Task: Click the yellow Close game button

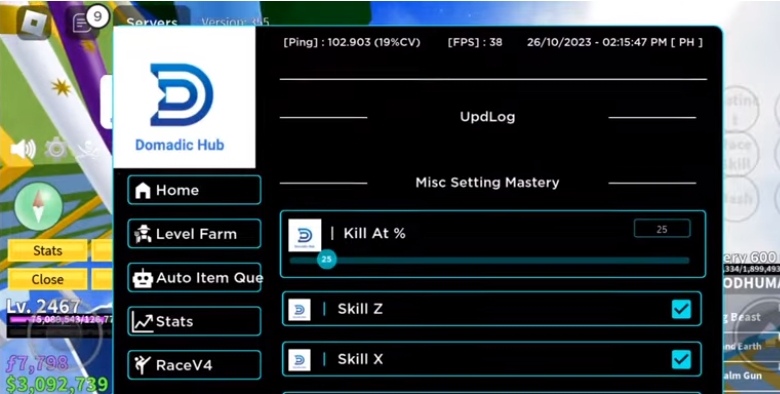Action: (x=47, y=279)
